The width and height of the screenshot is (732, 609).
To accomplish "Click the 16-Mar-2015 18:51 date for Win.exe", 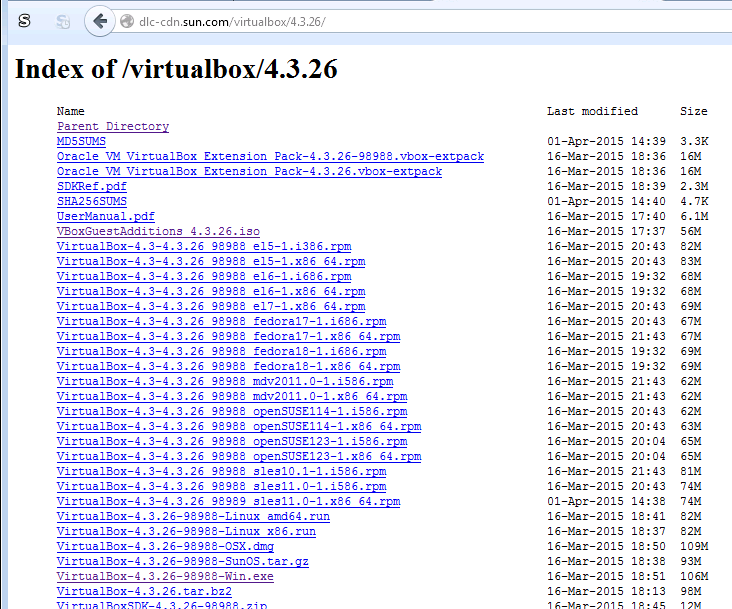I will coord(606,576).
